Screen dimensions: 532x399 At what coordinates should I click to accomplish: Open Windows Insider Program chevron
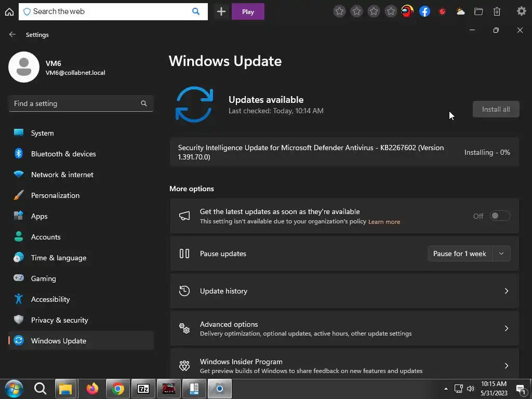[506, 365]
